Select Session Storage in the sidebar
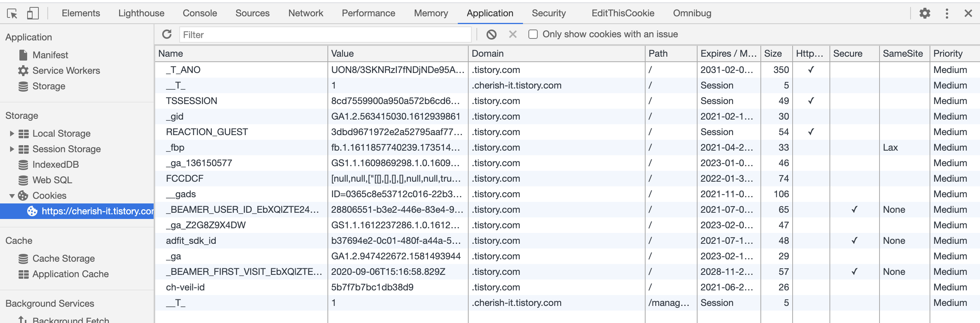The height and width of the screenshot is (323, 980). pyautogui.click(x=66, y=149)
